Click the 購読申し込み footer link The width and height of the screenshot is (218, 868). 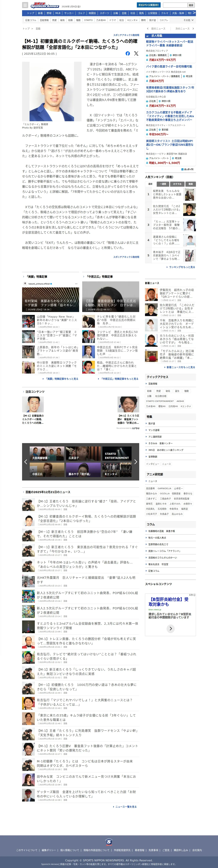tap(181, 850)
